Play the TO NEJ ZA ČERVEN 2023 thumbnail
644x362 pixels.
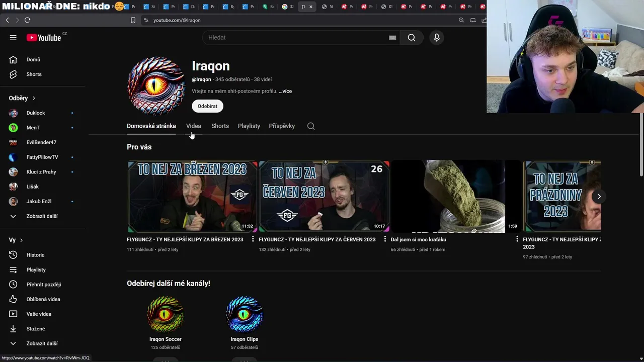[324, 197]
